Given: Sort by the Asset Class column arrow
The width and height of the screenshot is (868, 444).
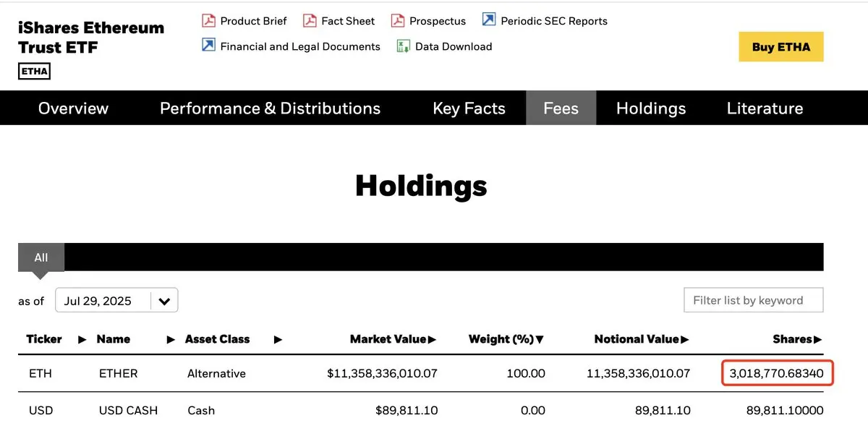Looking at the screenshot, I should click(278, 339).
